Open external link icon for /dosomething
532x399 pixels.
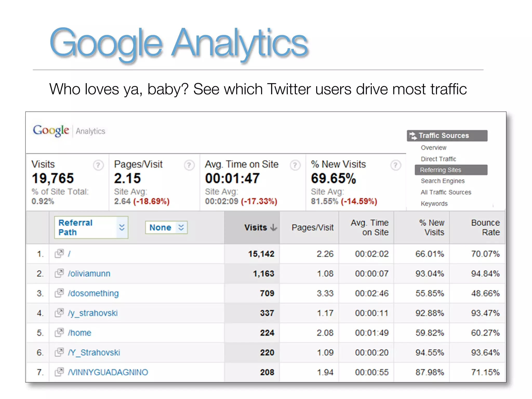tap(59, 293)
